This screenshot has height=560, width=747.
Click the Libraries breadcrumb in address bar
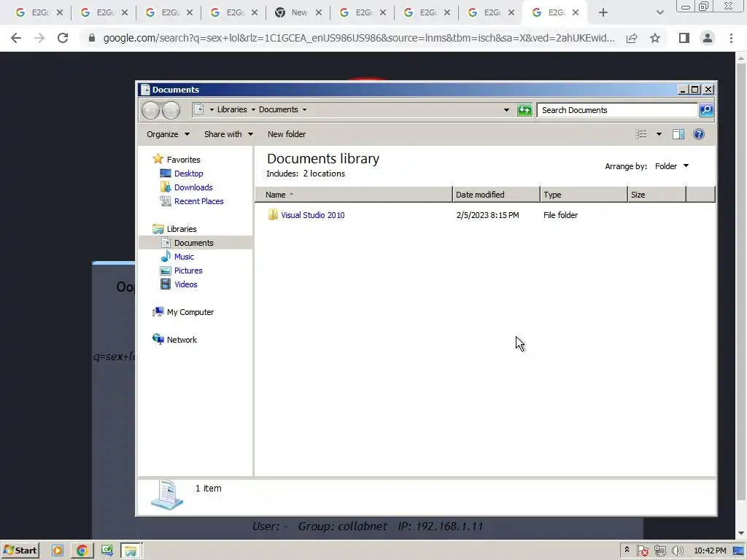(232, 109)
